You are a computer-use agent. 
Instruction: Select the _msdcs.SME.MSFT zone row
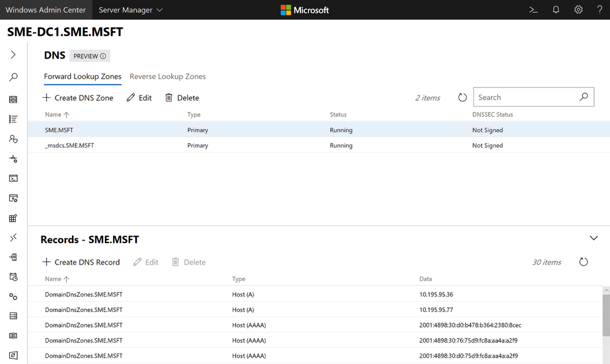(x=319, y=145)
